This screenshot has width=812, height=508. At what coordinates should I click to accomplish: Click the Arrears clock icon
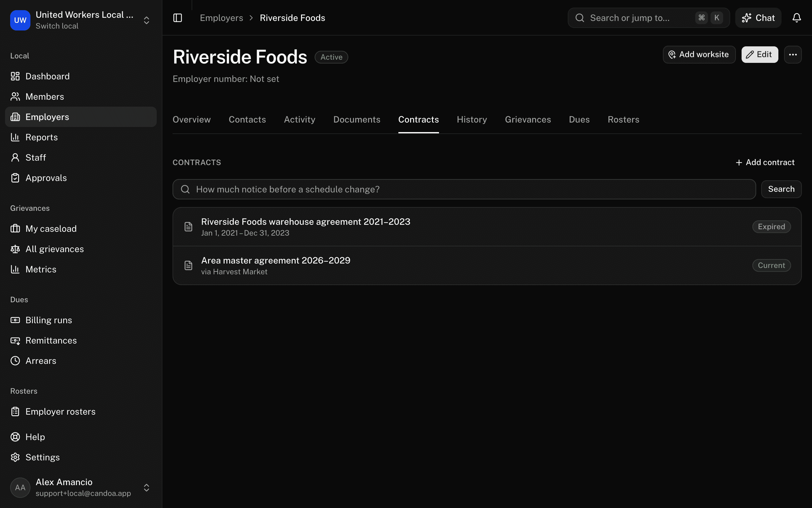point(15,361)
